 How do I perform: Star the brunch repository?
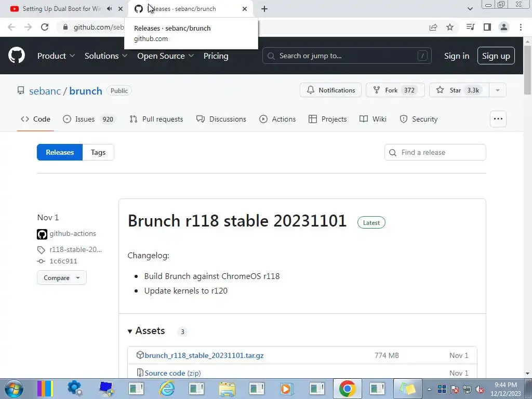(x=459, y=90)
